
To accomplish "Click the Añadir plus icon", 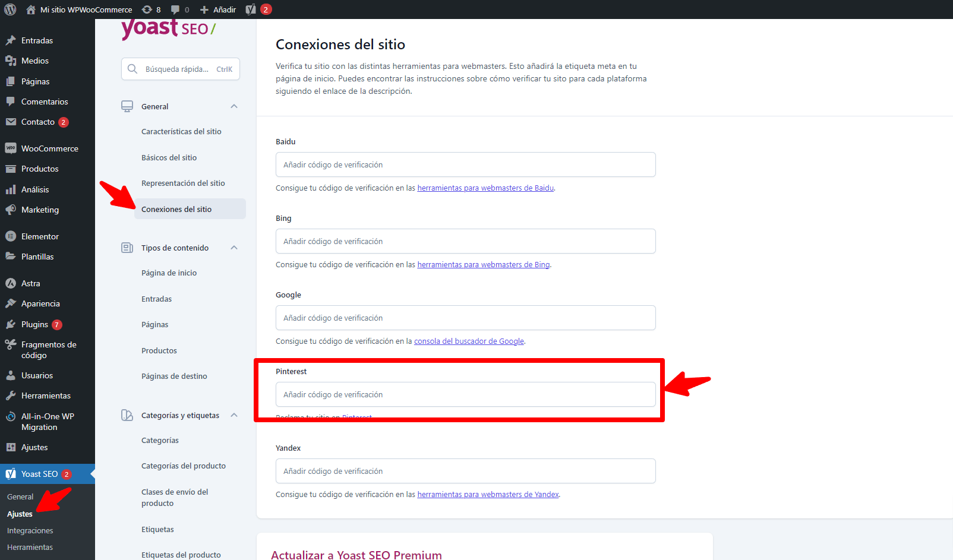I will coord(204,10).
